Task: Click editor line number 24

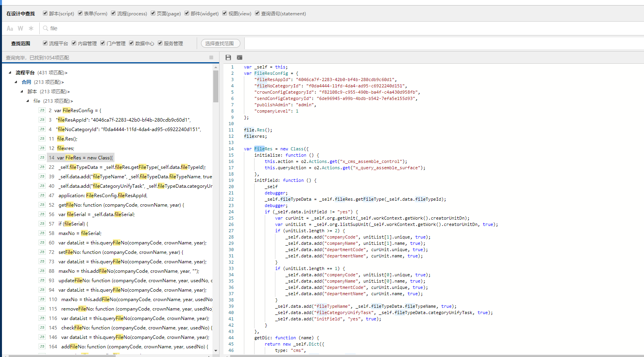Action: [231, 212]
